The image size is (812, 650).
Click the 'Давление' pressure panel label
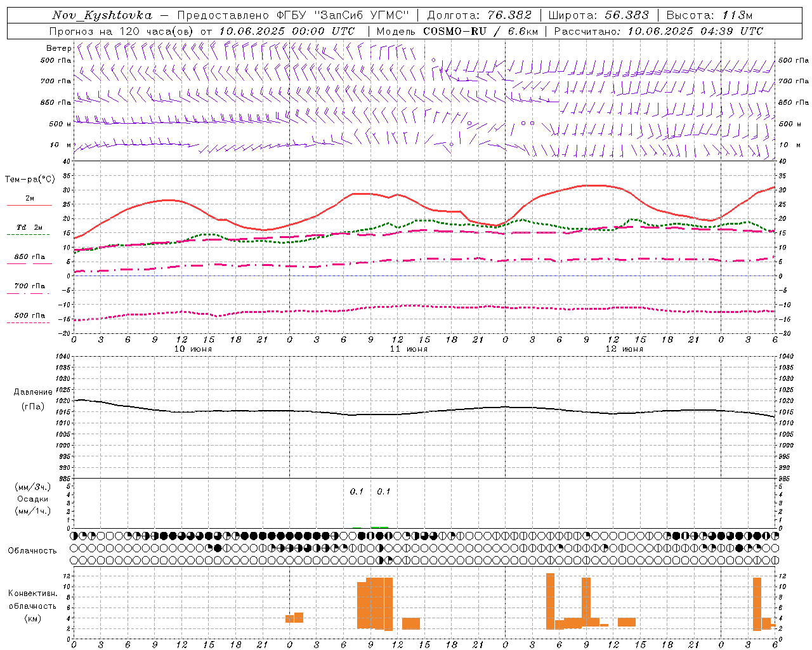pyautogui.click(x=33, y=392)
